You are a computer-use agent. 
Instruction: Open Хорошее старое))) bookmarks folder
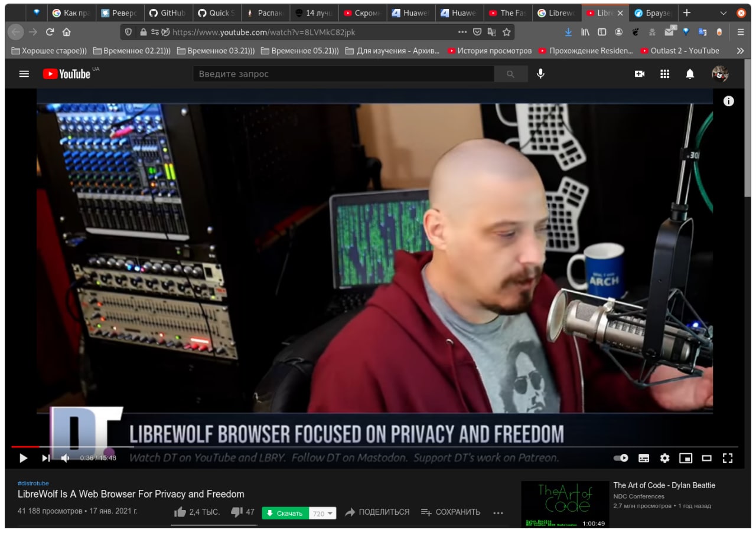coord(49,51)
